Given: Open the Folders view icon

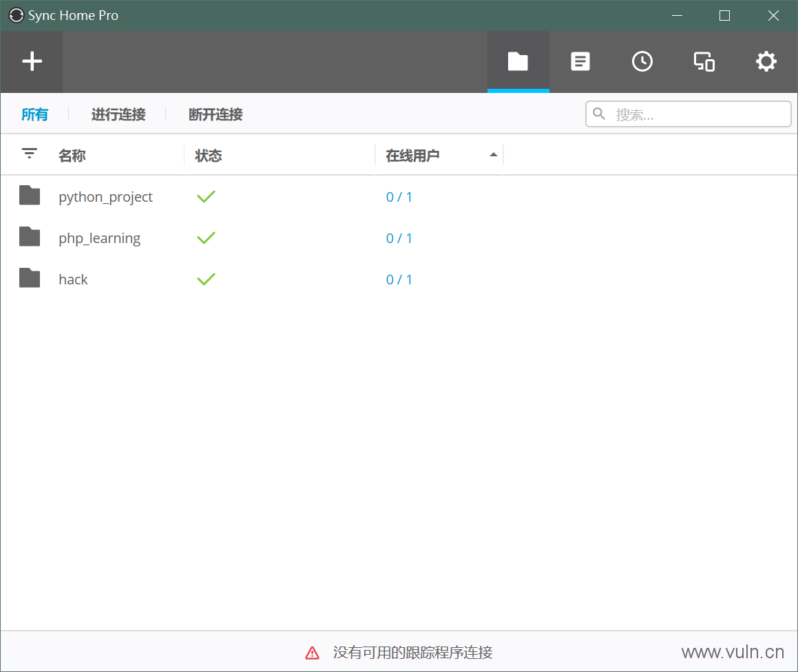Looking at the screenshot, I should point(518,62).
